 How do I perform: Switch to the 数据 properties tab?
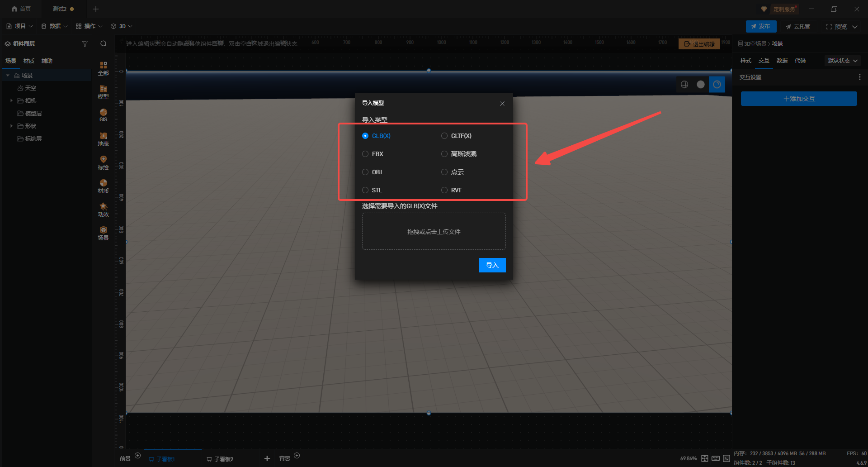782,61
